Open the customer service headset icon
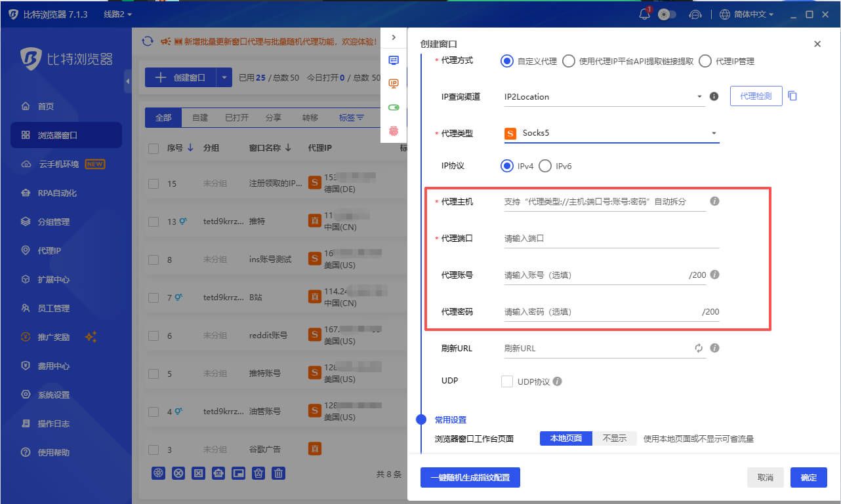This screenshot has width=841, height=504. [695, 14]
